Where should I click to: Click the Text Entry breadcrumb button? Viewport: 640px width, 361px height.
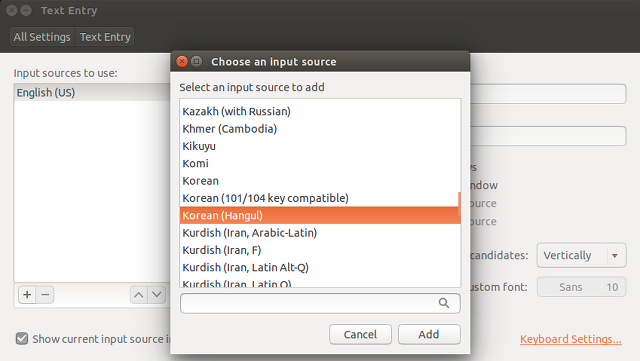[105, 37]
